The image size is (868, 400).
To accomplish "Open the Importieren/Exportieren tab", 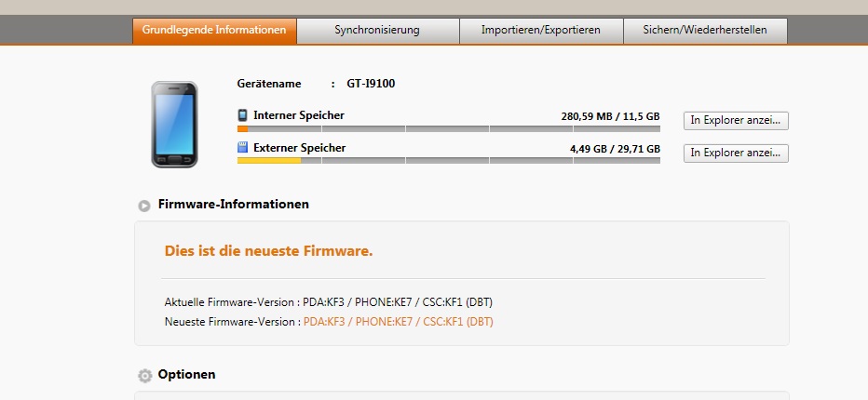I will [x=541, y=31].
